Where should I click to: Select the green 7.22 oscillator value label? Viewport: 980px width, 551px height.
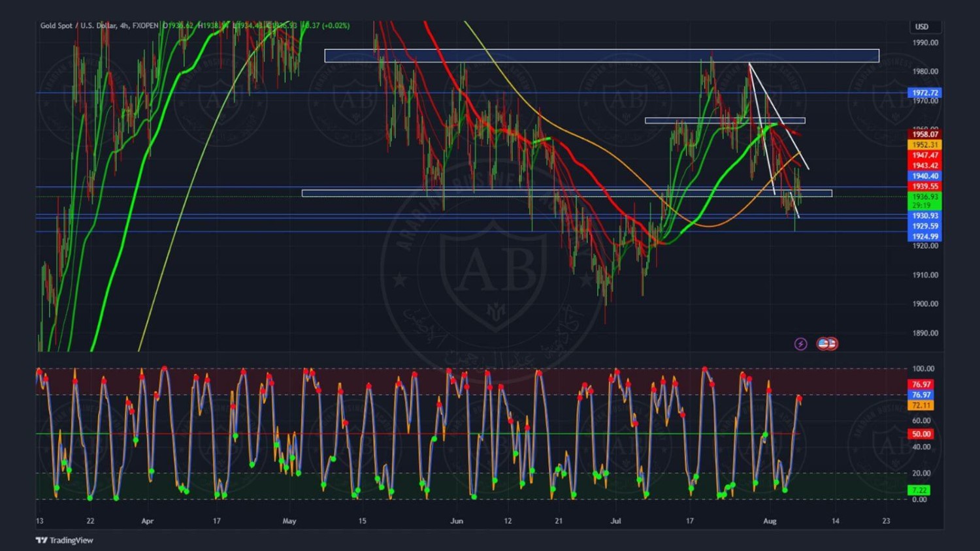point(919,490)
